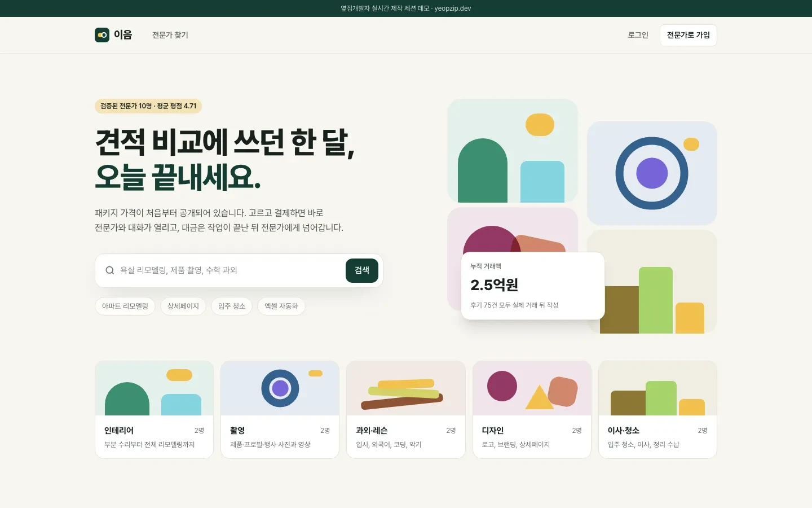Open the 이사·청소 category card

tap(657, 410)
